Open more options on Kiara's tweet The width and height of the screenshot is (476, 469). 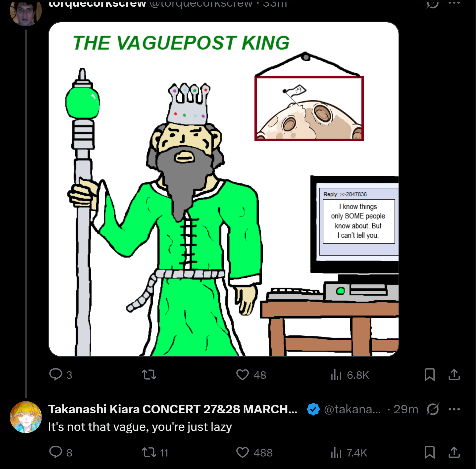tap(454, 409)
